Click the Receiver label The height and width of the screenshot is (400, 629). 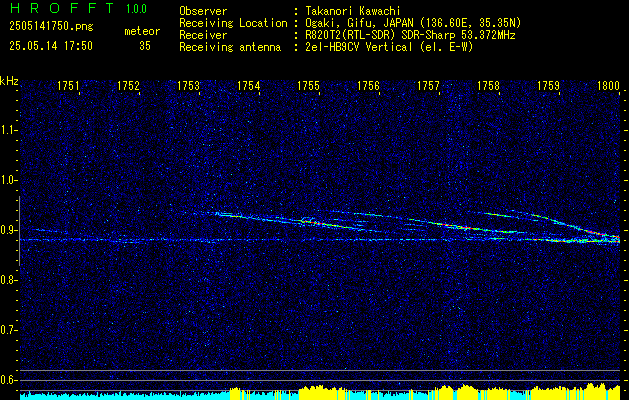[203, 35]
